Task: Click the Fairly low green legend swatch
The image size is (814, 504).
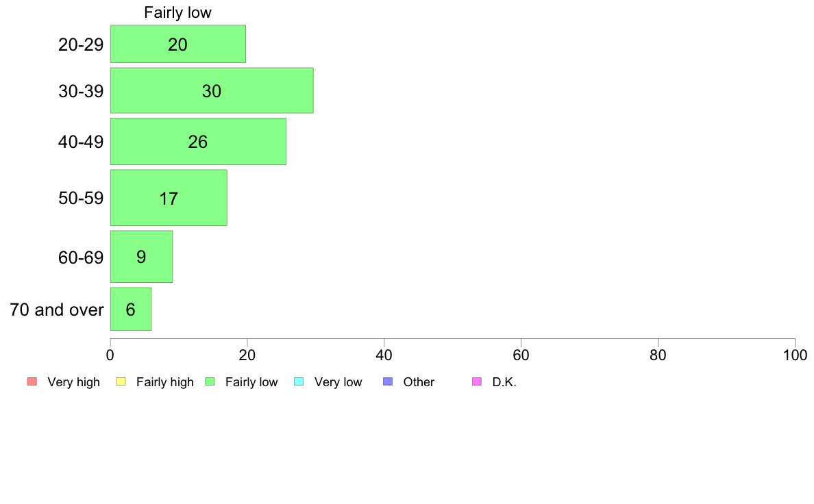Action: pos(210,381)
